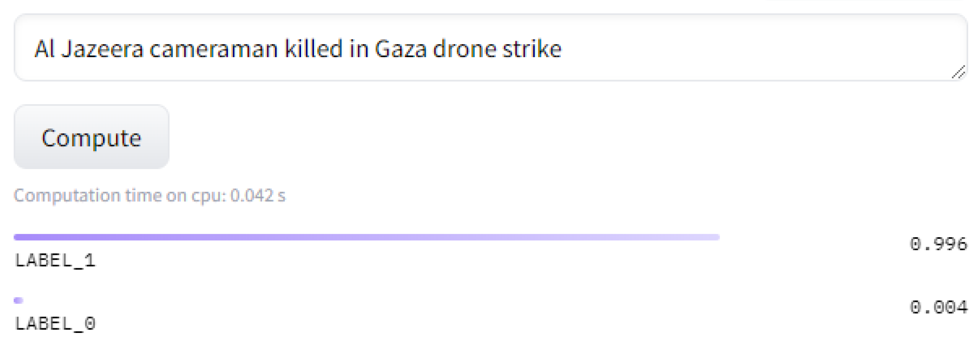Select the LABEL_0 result label
980x342 pixels.
[x=55, y=324]
